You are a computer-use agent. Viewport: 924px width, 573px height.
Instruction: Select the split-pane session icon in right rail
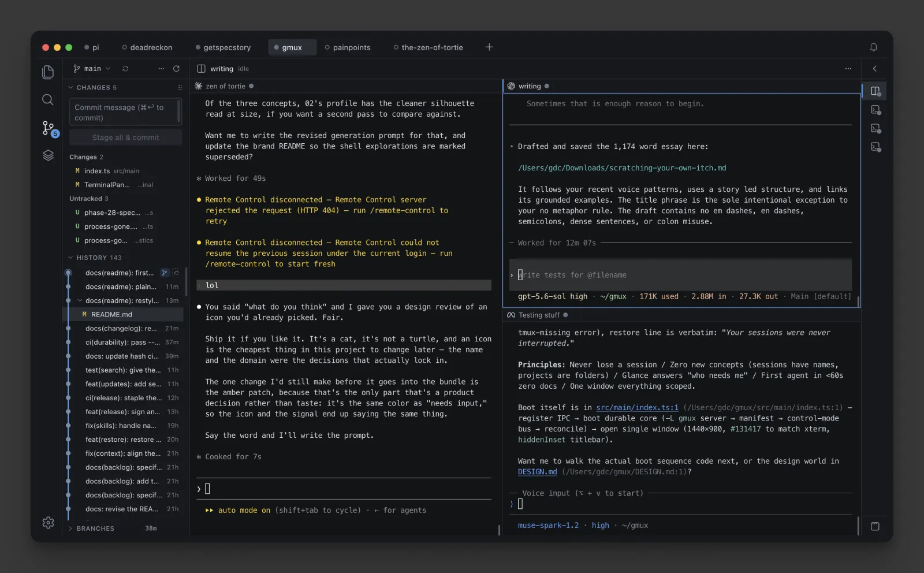pos(875,91)
